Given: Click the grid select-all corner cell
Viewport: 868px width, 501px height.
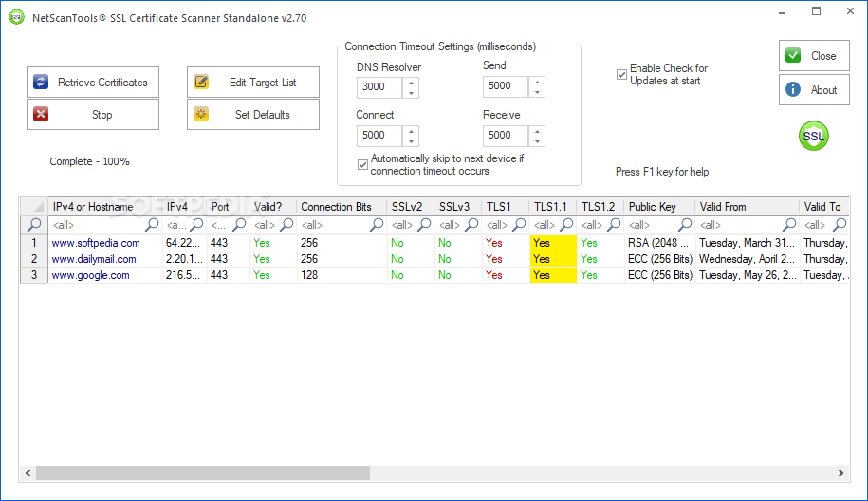Looking at the screenshot, I should point(34,207).
